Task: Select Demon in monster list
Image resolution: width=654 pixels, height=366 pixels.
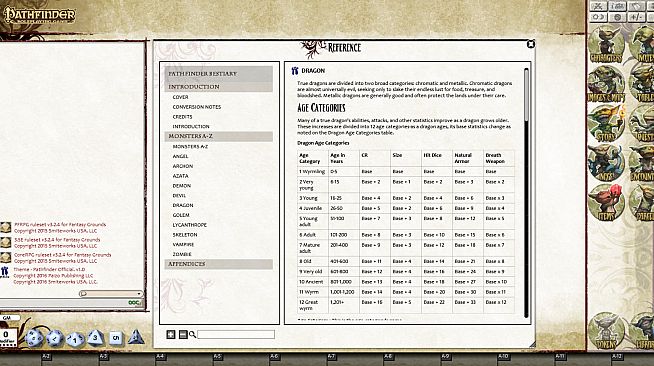Action: 182,186
